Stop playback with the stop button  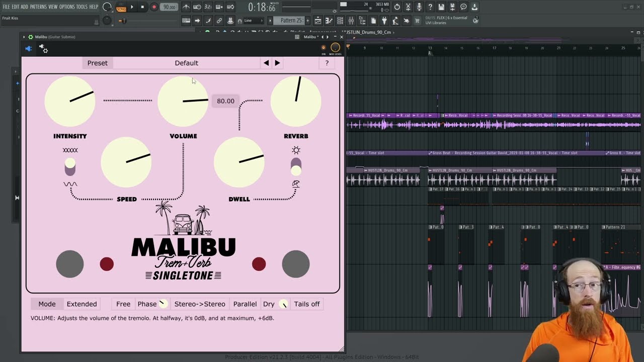(142, 7)
